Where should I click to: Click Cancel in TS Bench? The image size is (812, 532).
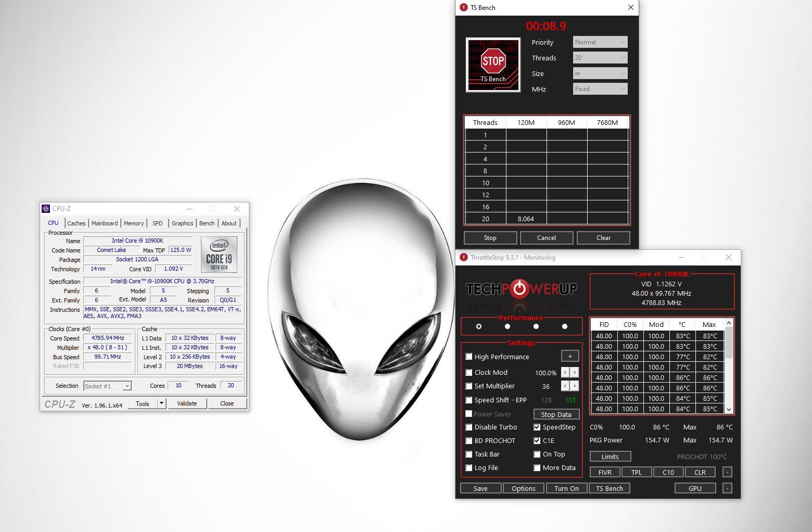547,238
